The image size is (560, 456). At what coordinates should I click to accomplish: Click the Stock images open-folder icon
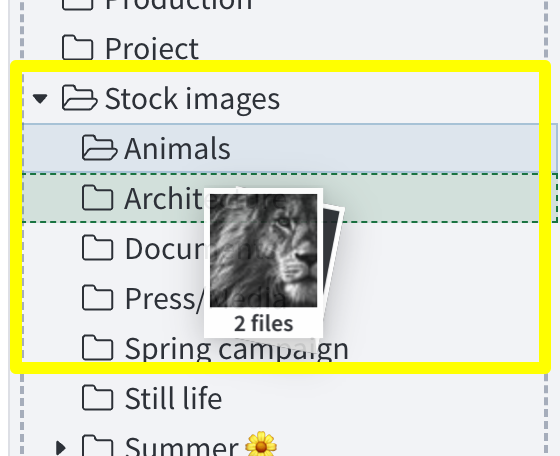(79, 97)
